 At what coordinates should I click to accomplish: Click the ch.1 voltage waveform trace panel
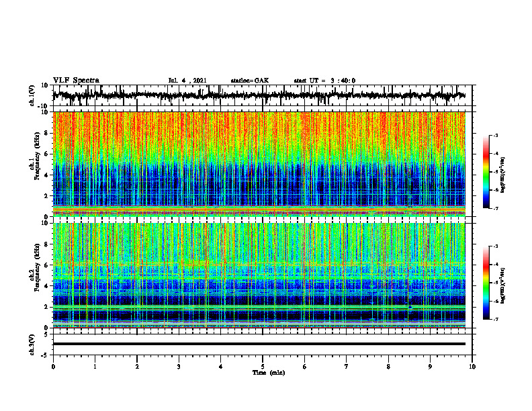pyautogui.click(x=262, y=95)
